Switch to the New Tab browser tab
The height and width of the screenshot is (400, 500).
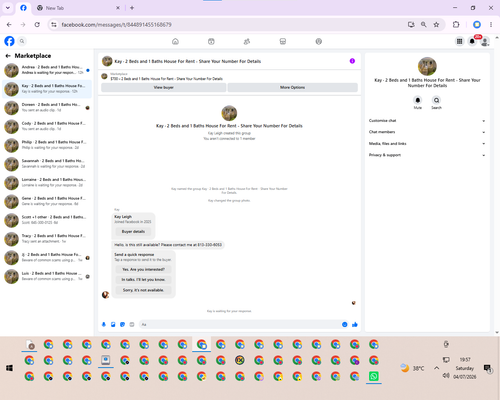[78, 8]
